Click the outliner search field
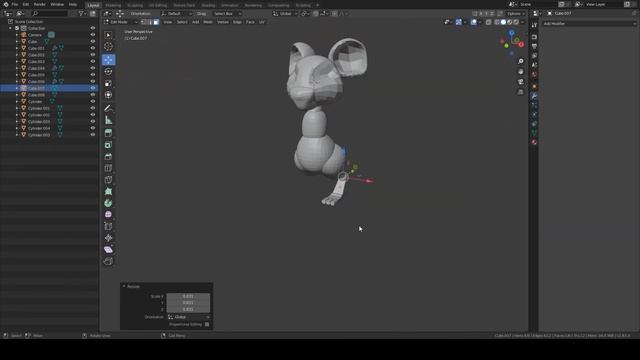640x360 pixels. 49,13
